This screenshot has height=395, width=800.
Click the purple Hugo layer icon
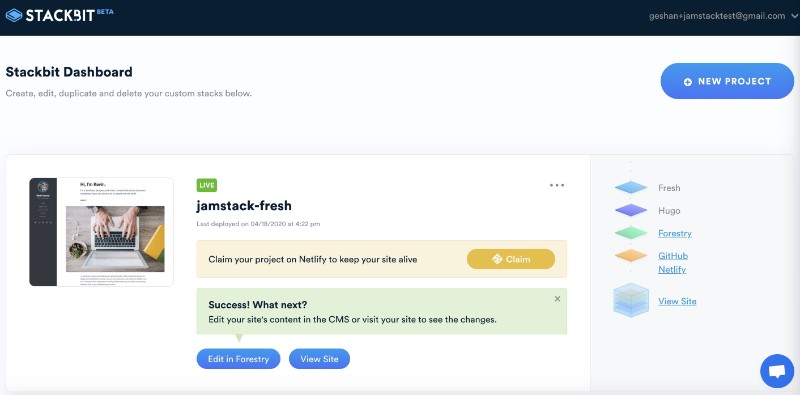pos(631,210)
